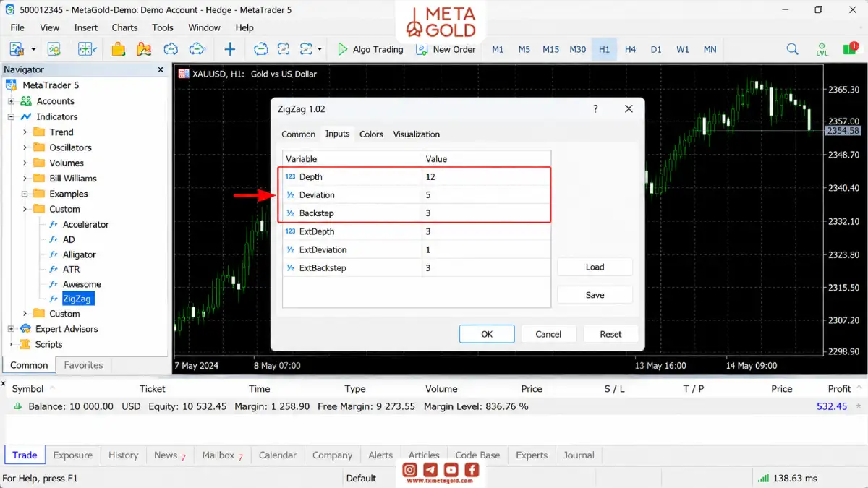The image size is (868, 488).
Task: Click the Depth value field
Action: [487, 177]
